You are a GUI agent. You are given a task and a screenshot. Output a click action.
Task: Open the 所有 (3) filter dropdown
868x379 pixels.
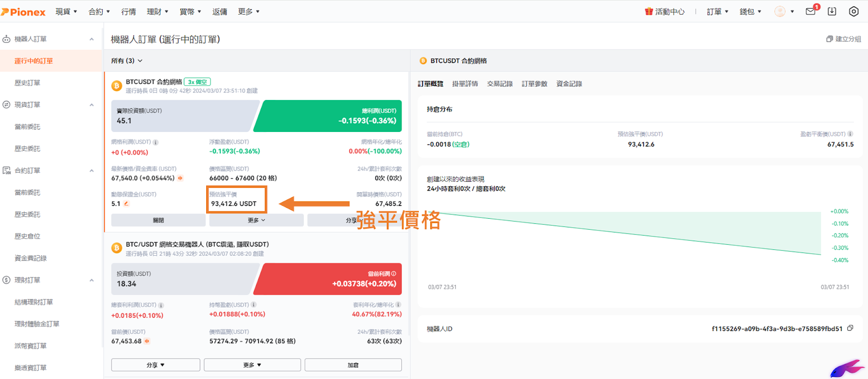(127, 61)
